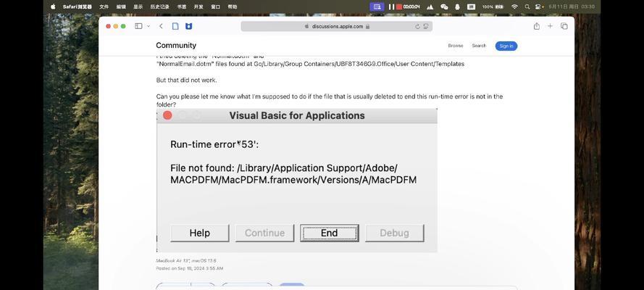Viewport: 644px width, 290px height.
Task: Click Help in the Visual Basic dialog
Action: 200,233
